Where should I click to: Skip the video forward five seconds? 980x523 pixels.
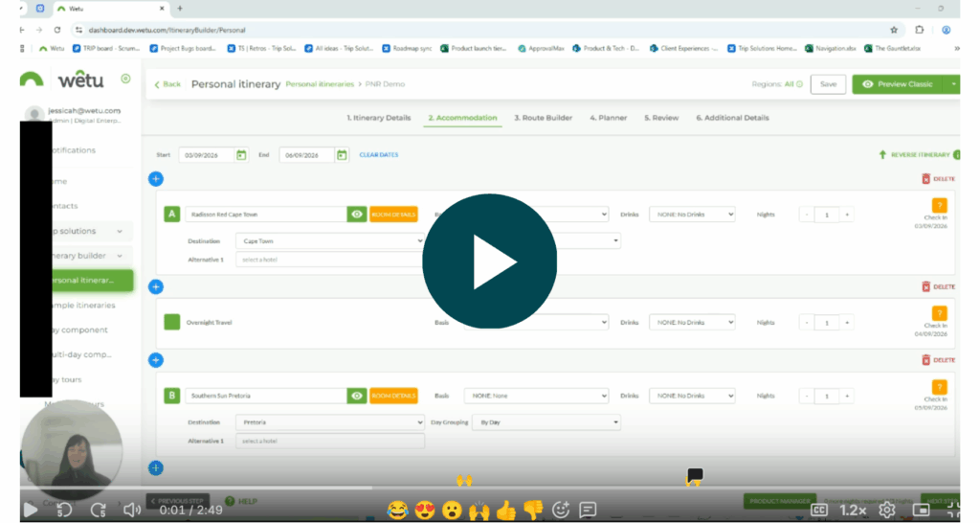(99, 510)
